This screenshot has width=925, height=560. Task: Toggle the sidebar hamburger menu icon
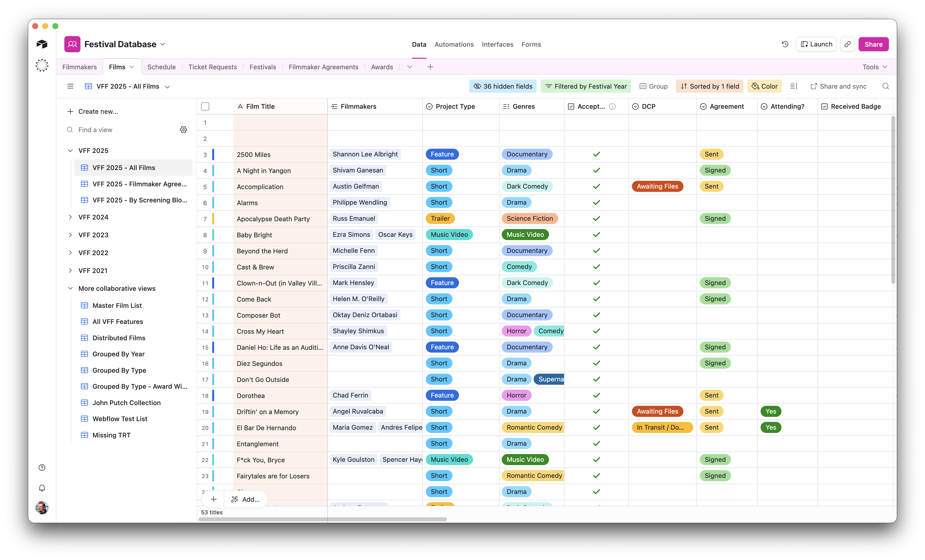pyautogui.click(x=70, y=86)
